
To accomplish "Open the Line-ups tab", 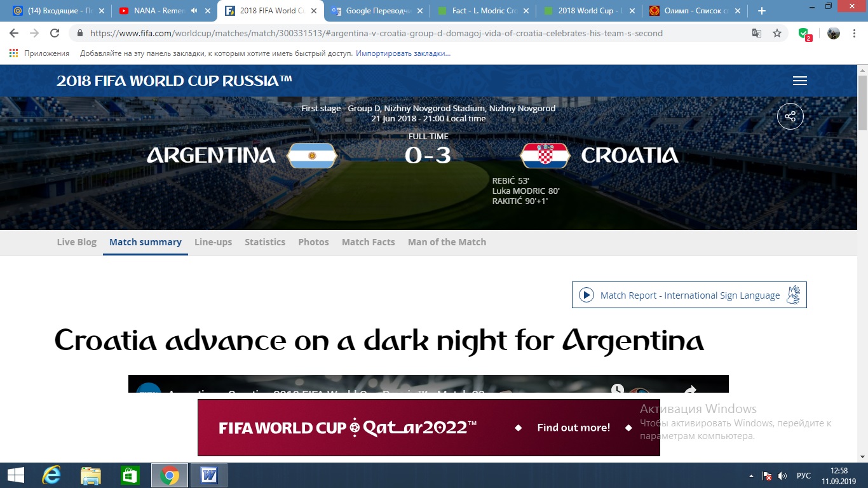I will pyautogui.click(x=213, y=242).
